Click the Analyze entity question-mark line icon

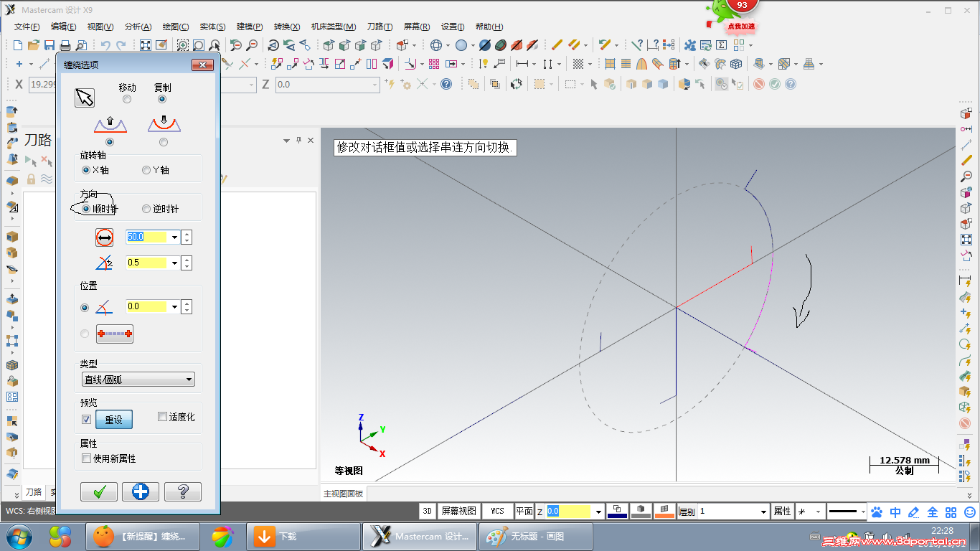pos(636,45)
